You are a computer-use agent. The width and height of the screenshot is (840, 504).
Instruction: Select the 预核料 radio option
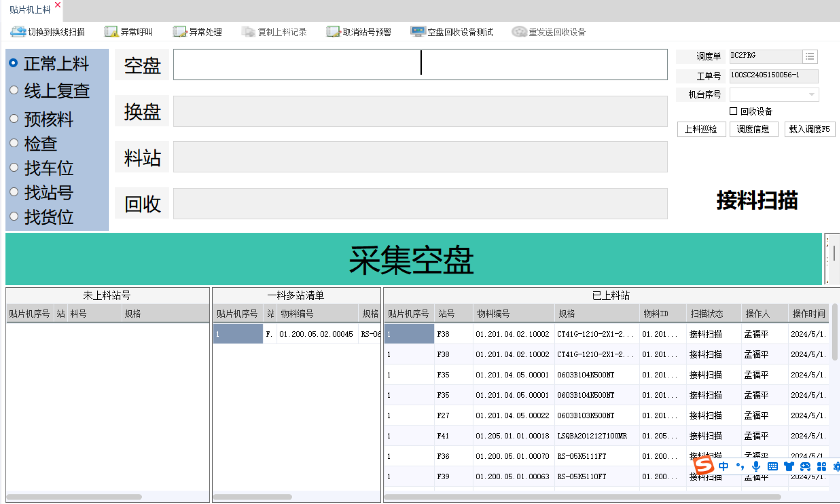click(14, 119)
